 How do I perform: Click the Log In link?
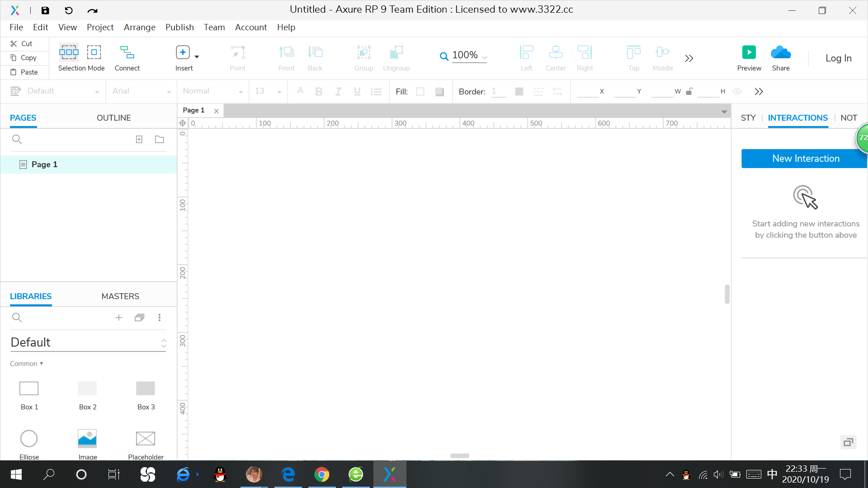[x=838, y=58]
